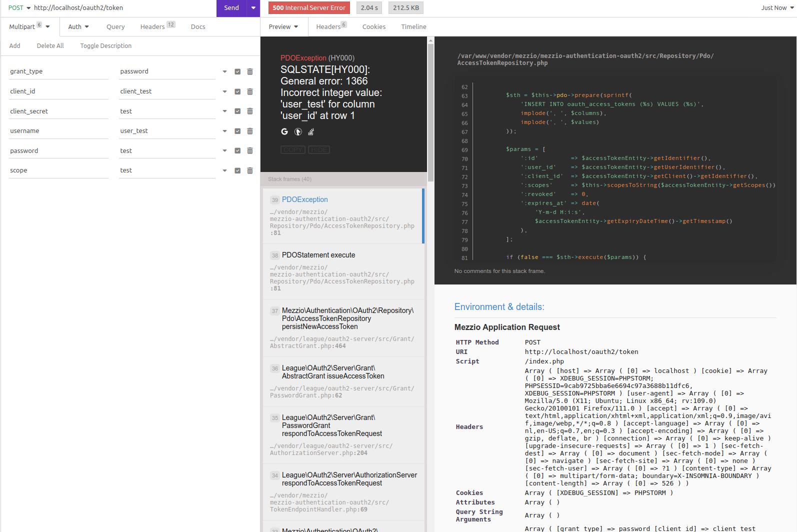The height and width of the screenshot is (532, 797).
Task: Click the 2.04 s response time tag
Action: [369, 8]
